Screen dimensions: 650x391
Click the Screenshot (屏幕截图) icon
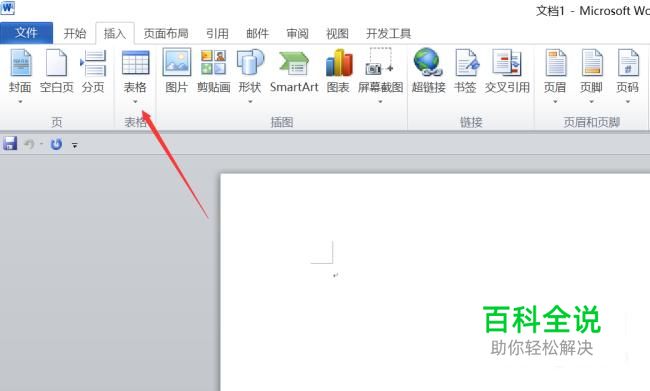tap(380, 62)
